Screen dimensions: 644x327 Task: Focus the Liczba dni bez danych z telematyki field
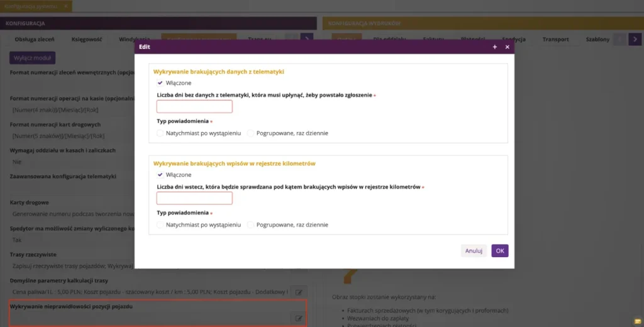click(x=194, y=106)
